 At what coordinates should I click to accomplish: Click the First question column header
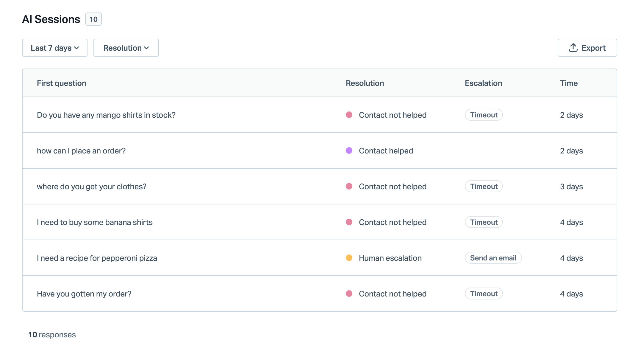click(x=62, y=83)
